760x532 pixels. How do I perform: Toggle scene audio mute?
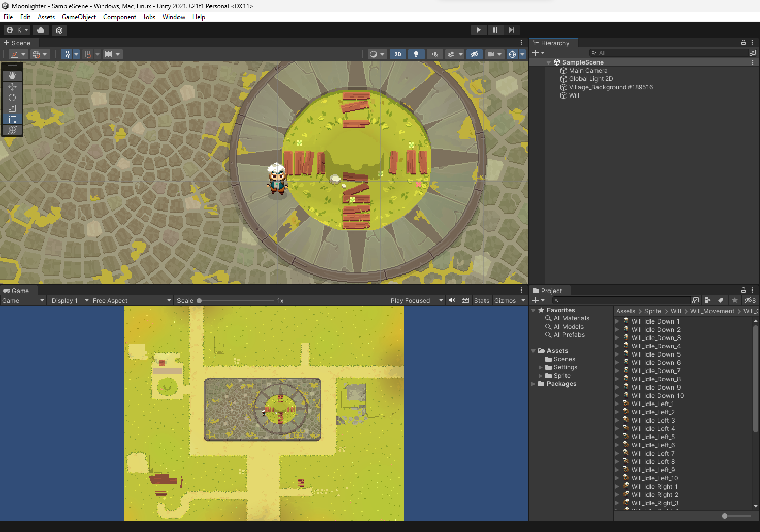point(435,54)
